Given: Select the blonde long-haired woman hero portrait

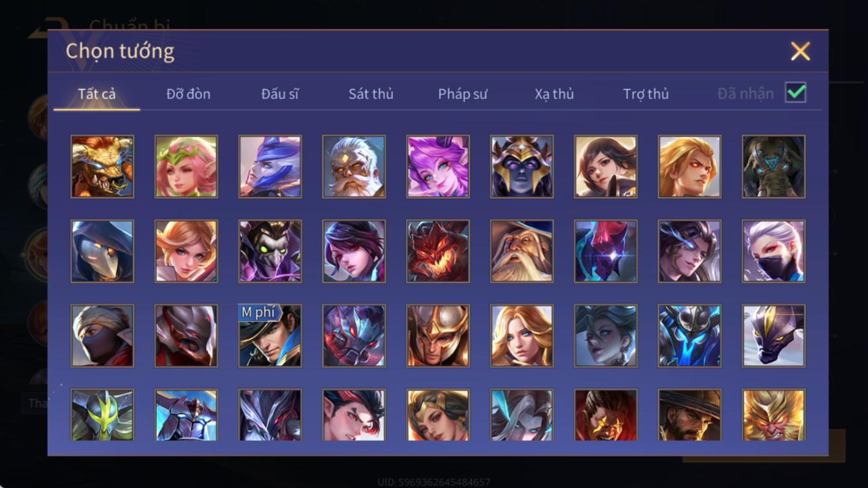Looking at the screenshot, I should [x=522, y=336].
